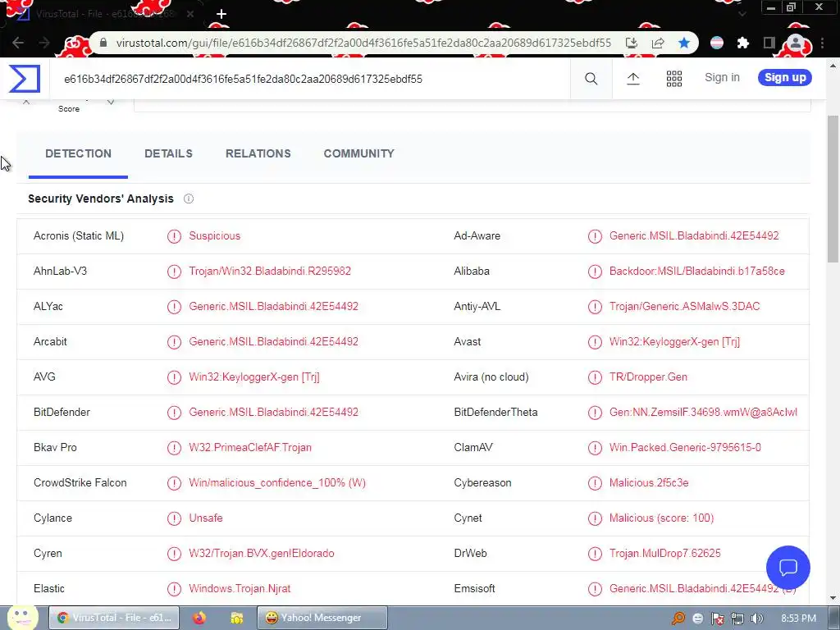Open the tab search chevron in title bar
This screenshot has height=630, width=840.
pyautogui.click(x=742, y=14)
